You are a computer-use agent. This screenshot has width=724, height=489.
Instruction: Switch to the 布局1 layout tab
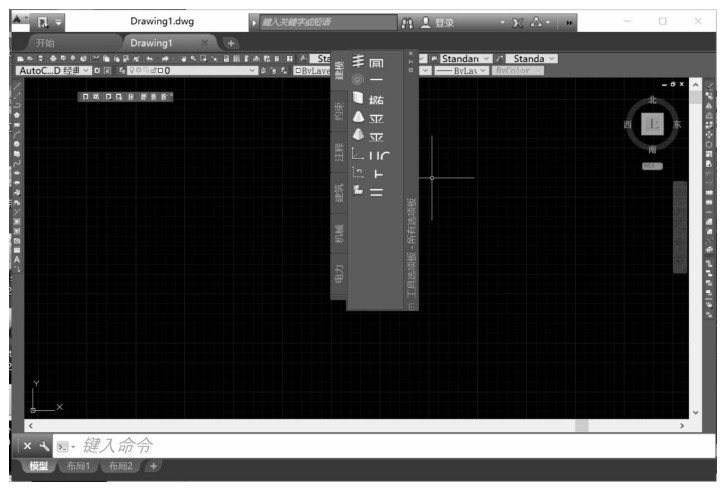click(x=77, y=466)
